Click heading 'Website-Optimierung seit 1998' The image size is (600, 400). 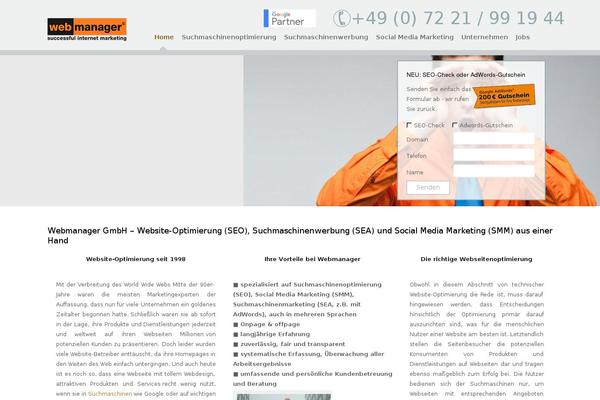pyautogui.click(x=135, y=259)
